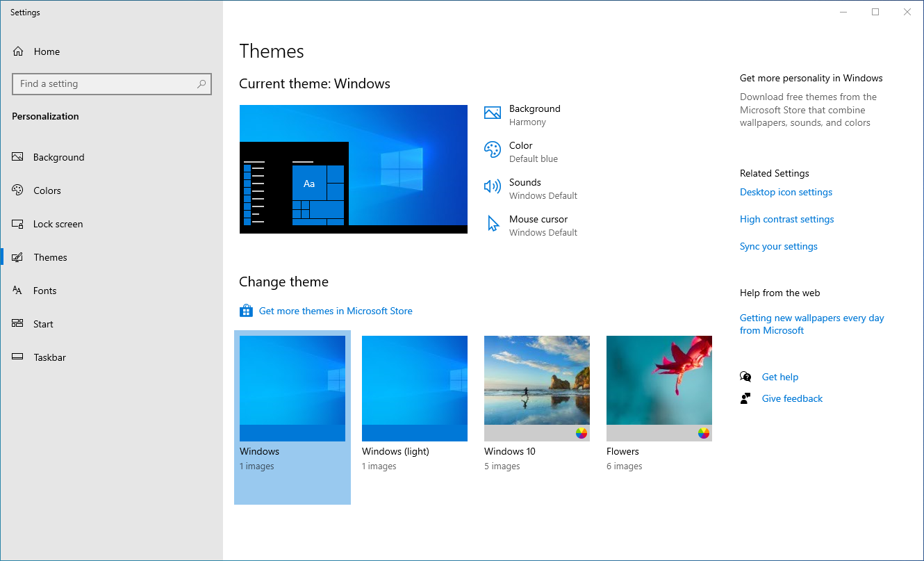Click the Themes brush icon in sidebar
The width and height of the screenshot is (924, 561).
[x=18, y=257]
